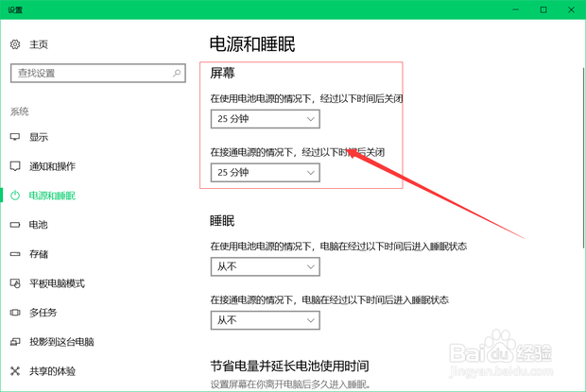The width and height of the screenshot is (586, 392).
Task: Click the Projecting to this PC icon
Action: [15, 342]
